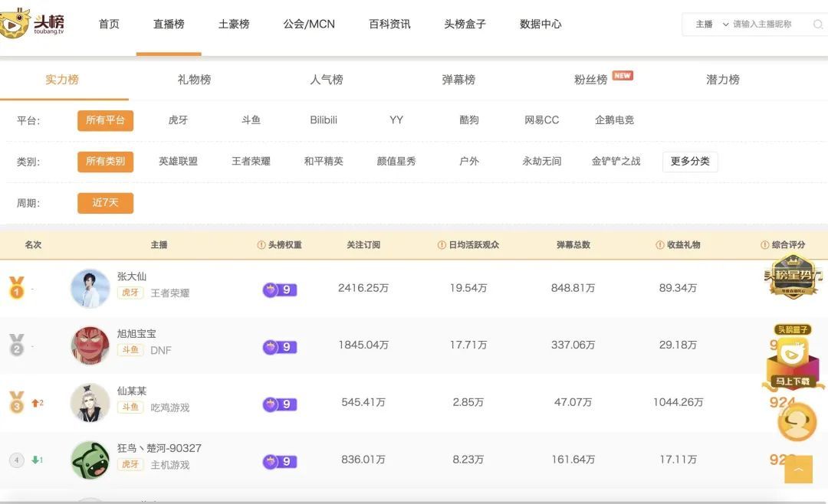Click the 头榜盒子 gift-box download icon
This screenshot has width=828, height=504.
pyautogui.click(x=793, y=356)
